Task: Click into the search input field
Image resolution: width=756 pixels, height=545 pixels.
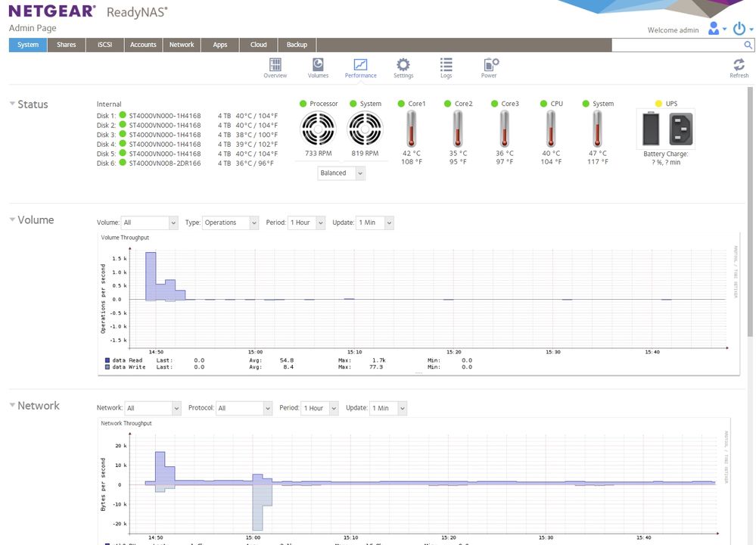Action: (677, 45)
